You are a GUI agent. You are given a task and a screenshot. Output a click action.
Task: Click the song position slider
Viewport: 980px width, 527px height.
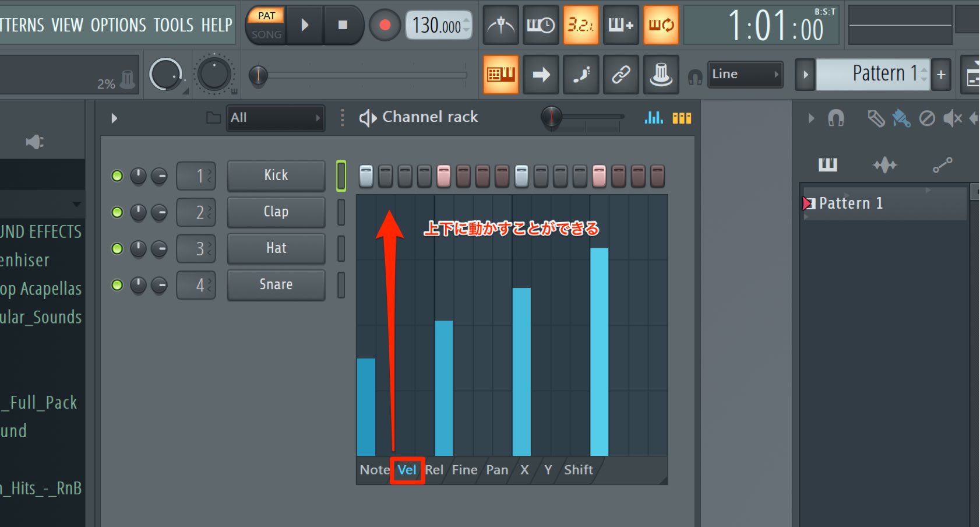coord(358,75)
